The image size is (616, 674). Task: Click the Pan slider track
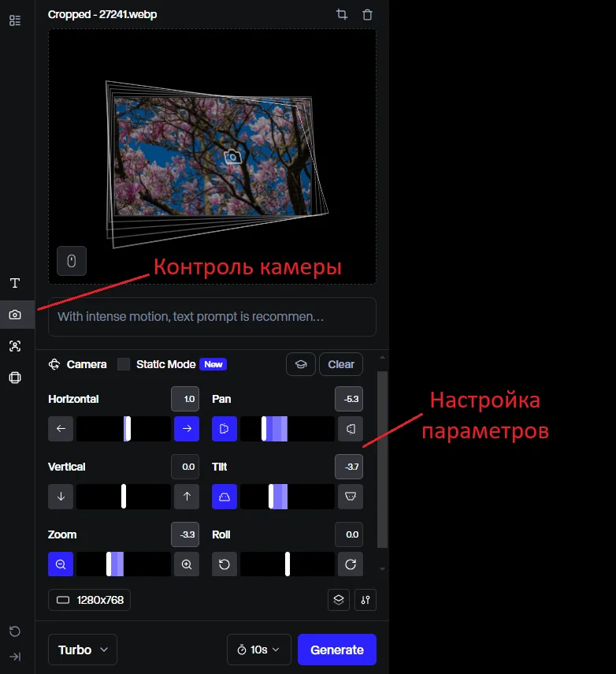point(288,429)
